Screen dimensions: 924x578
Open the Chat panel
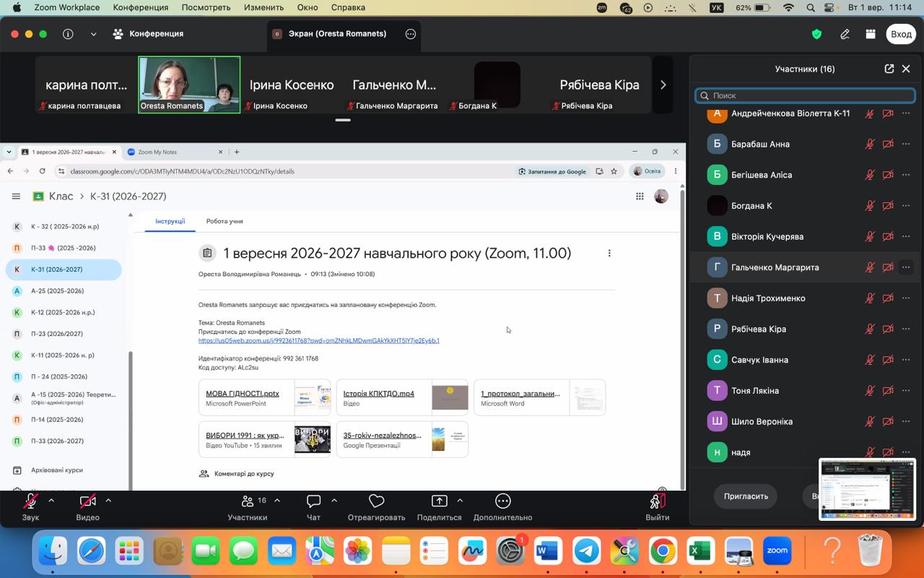[313, 507]
